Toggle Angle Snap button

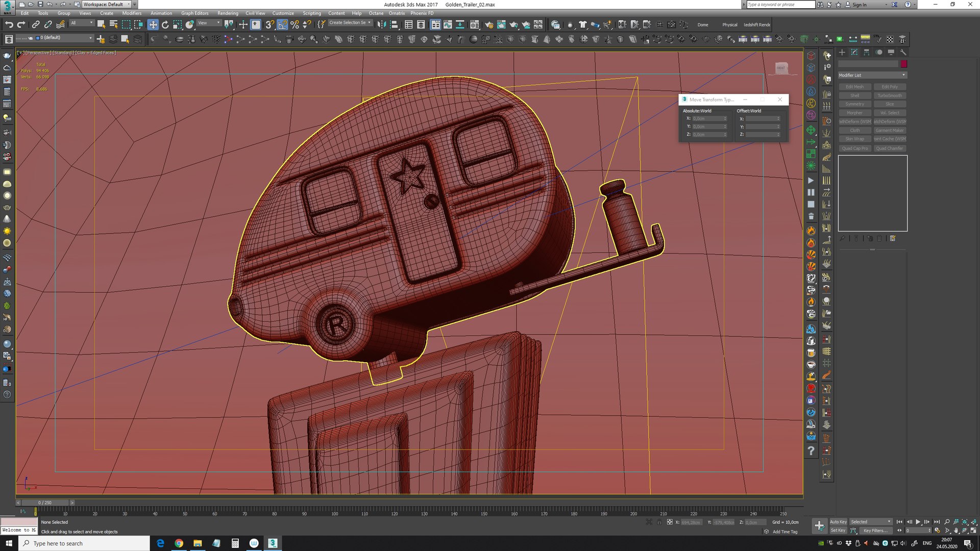coord(282,24)
